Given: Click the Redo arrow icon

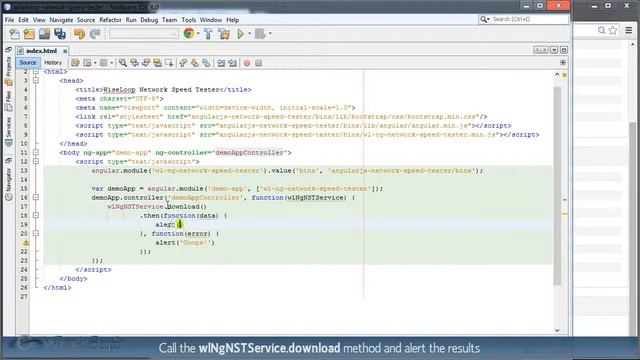Looking at the screenshot, I should pyautogui.click(x=95, y=34).
